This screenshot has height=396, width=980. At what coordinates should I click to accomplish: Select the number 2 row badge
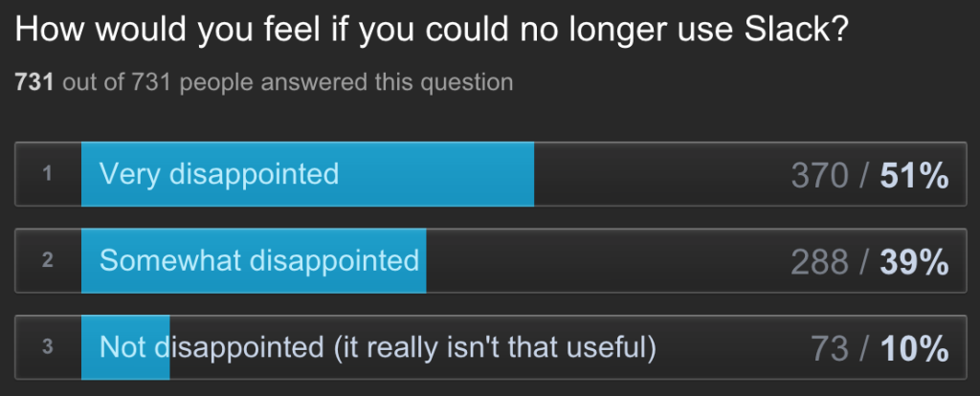[48, 260]
